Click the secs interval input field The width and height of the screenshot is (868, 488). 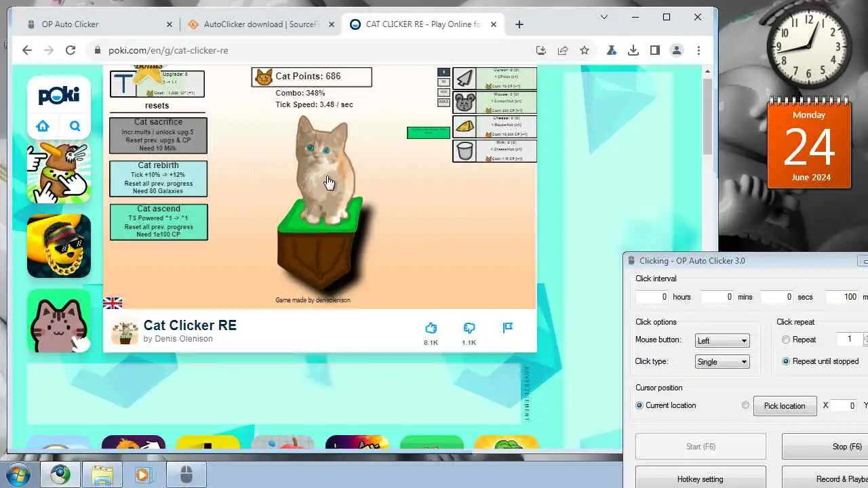[x=777, y=297]
